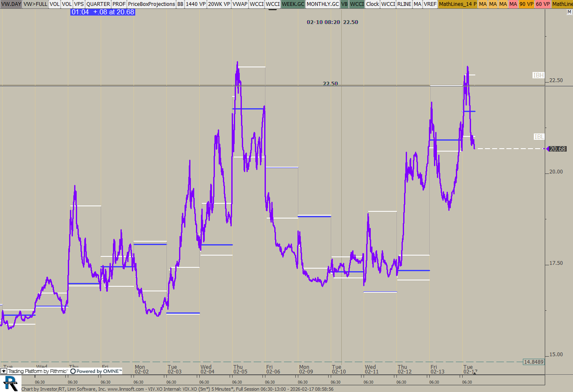Viewport: 573px width, 392px height.
Task: Open the QUARTER toolbar button
Action: [98, 4]
